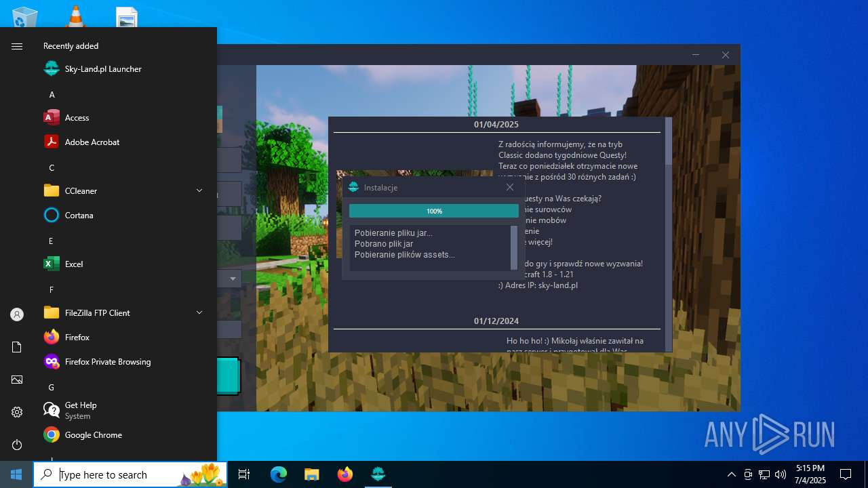Viewport: 868px width, 488px height.
Task: Select 'Pobrano plik jar' log line
Action: point(383,244)
